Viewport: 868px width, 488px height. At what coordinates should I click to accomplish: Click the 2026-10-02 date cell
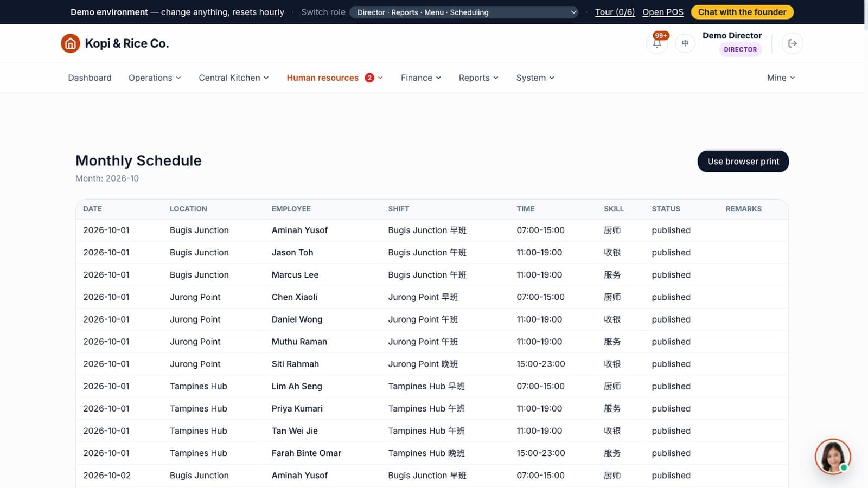click(107, 475)
